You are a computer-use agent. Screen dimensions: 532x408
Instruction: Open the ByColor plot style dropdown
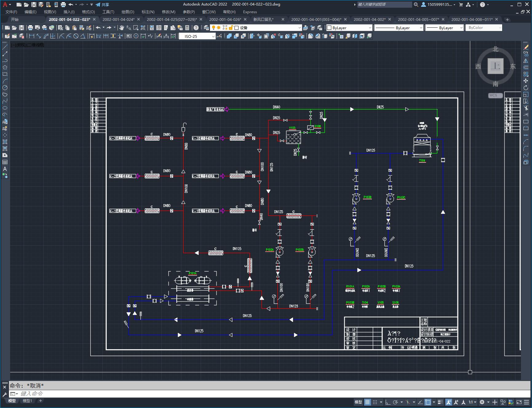click(484, 28)
